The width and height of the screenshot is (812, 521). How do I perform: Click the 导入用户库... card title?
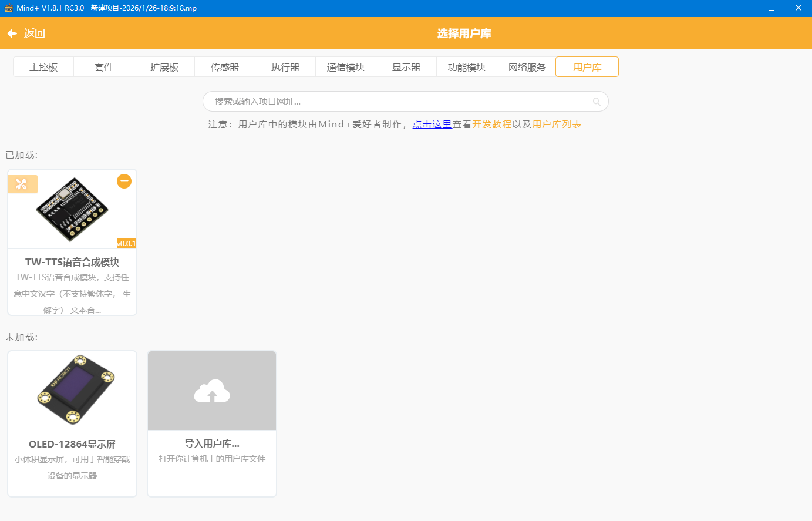pyautogui.click(x=212, y=444)
